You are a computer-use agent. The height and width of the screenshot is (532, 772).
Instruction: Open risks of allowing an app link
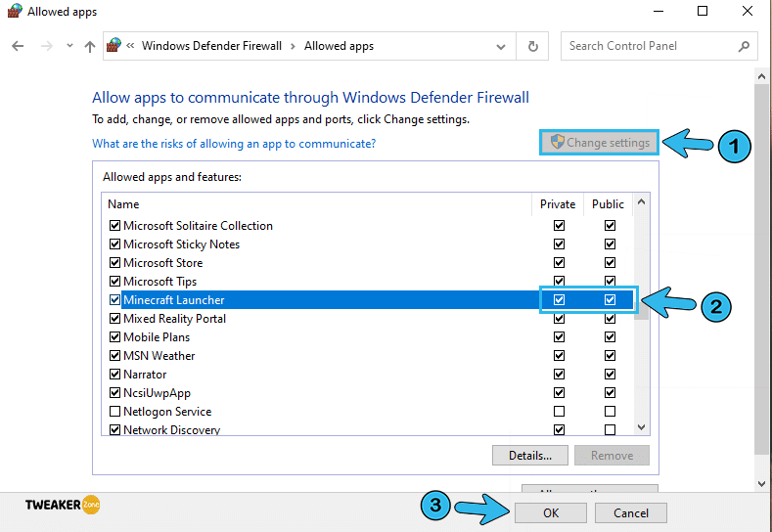234,144
